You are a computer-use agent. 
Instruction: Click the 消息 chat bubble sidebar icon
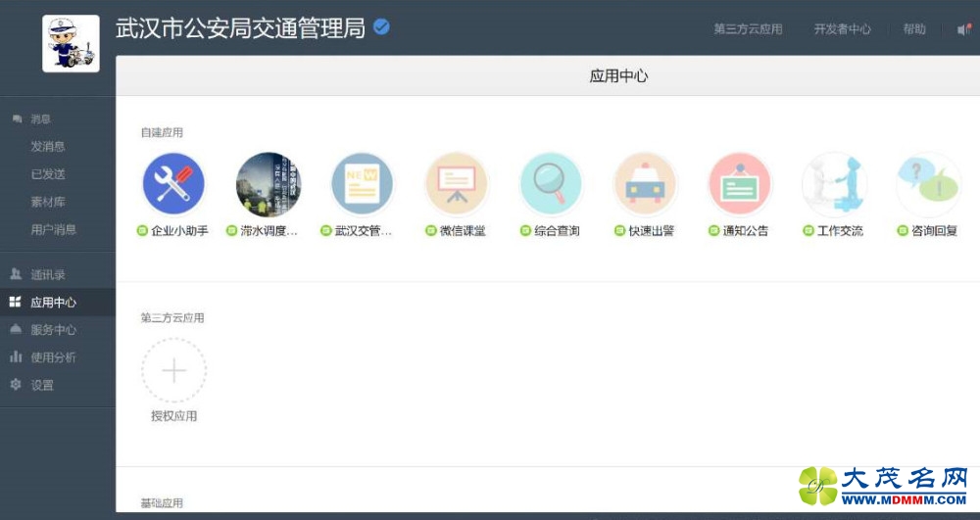tap(17, 118)
